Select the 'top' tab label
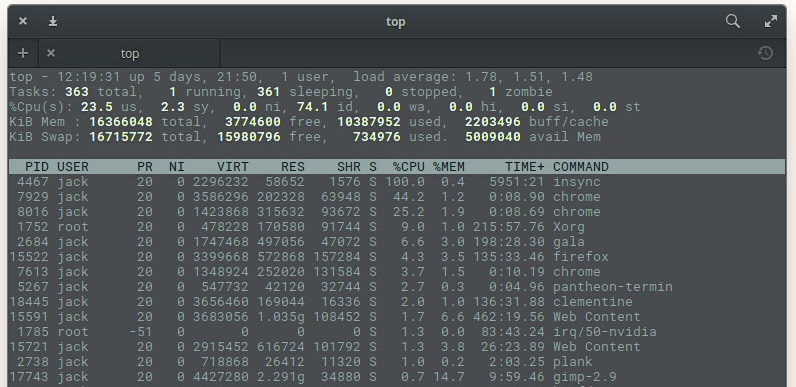 129,53
